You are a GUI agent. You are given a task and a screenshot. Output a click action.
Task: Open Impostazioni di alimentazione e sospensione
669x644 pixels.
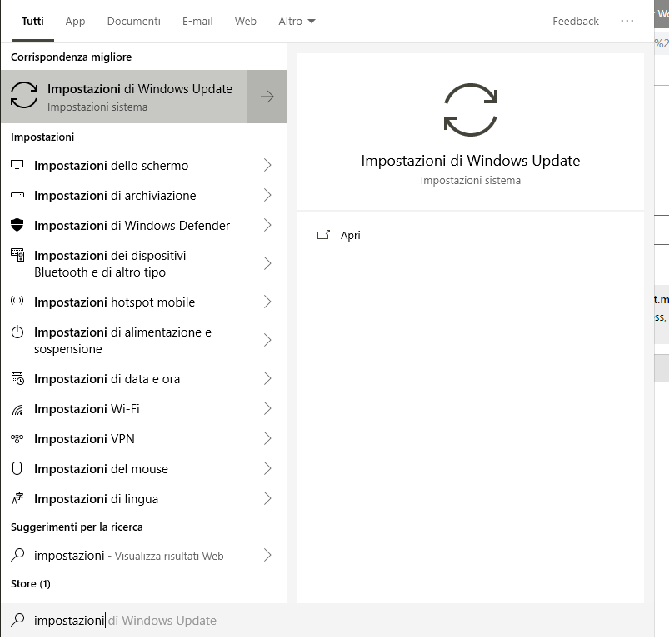[144, 340]
